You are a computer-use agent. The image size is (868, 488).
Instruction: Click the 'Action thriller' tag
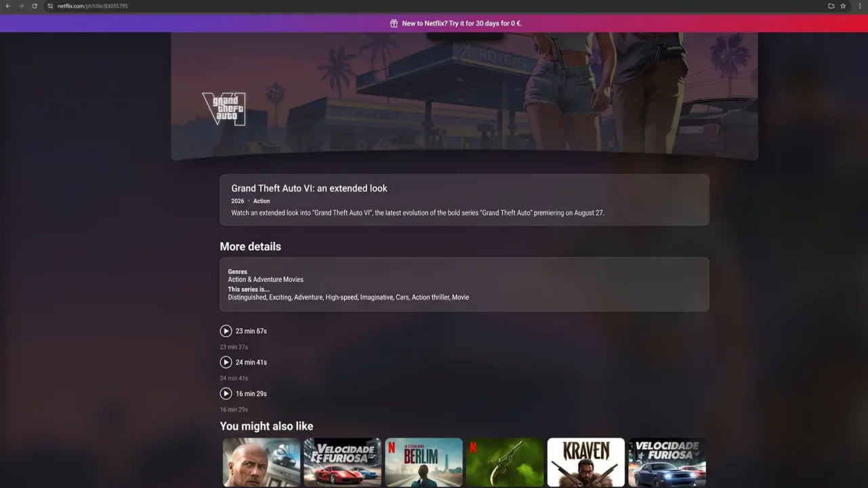(x=430, y=298)
